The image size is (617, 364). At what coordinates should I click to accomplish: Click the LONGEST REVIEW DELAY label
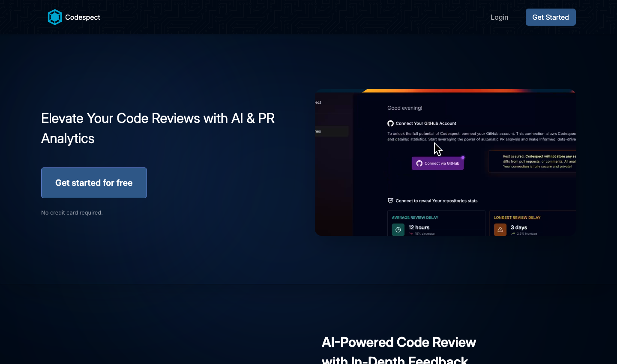coord(517,218)
